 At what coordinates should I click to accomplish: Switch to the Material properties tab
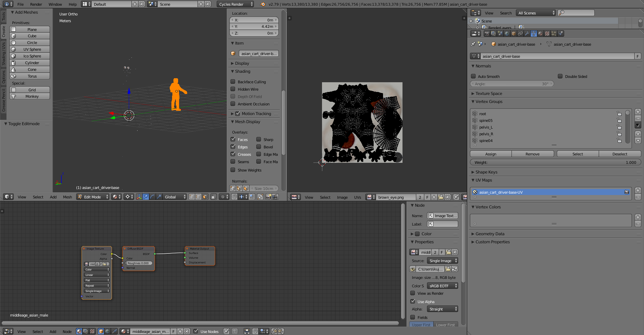(540, 34)
